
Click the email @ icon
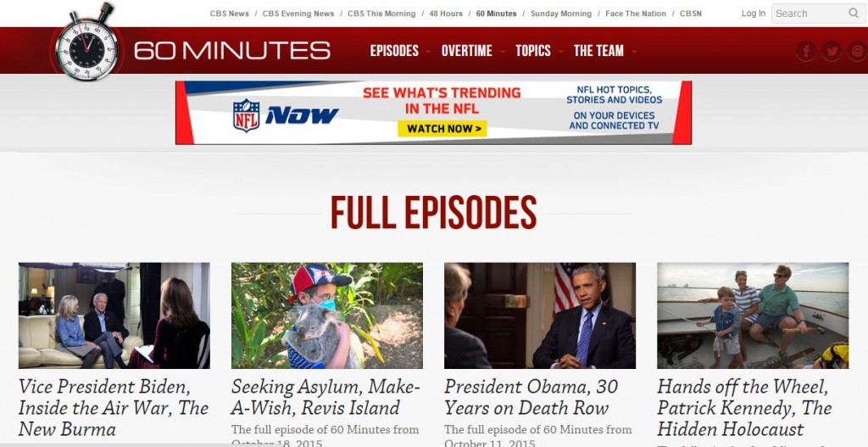(x=857, y=52)
